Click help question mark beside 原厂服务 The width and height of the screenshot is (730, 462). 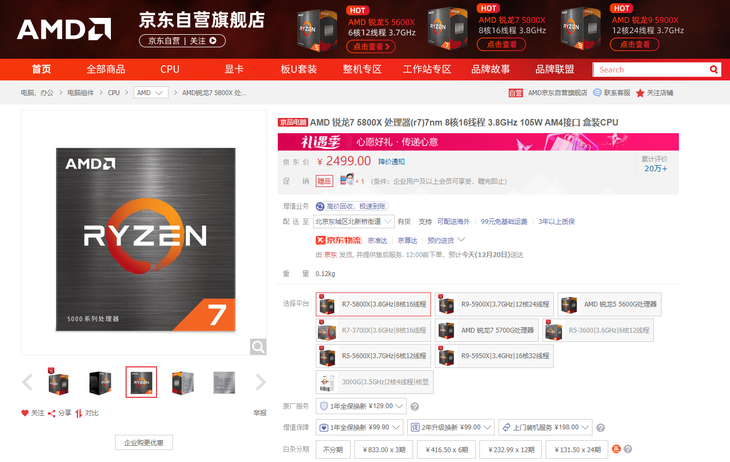[414, 407]
